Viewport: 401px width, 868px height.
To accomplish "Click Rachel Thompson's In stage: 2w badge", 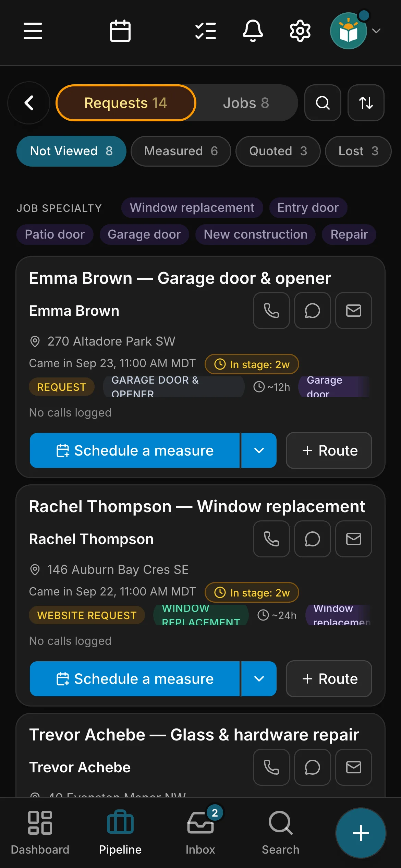I will (252, 592).
